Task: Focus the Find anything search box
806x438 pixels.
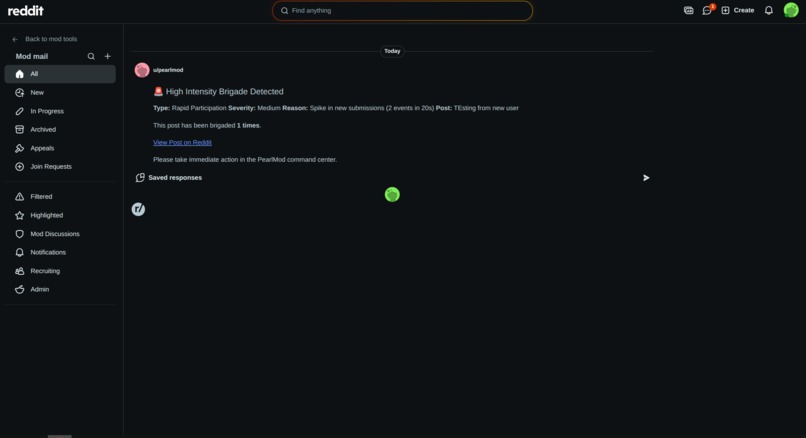Action: [x=402, y=11]
